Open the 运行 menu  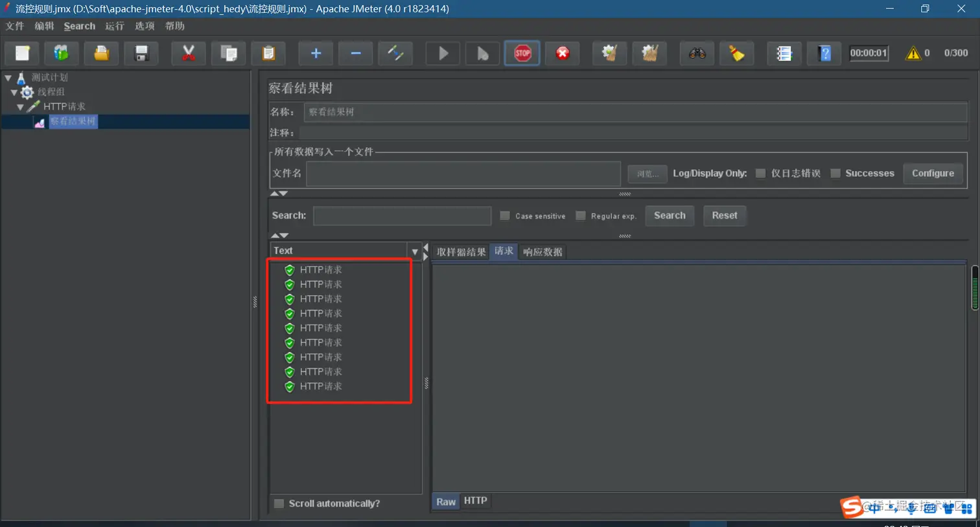(115, 26)
